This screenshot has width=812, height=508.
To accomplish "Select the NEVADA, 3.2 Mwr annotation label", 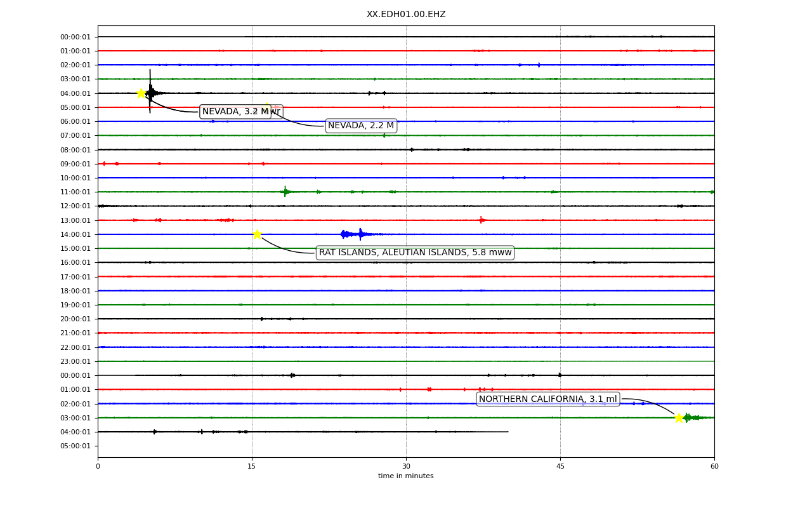I will click(241, 112).
